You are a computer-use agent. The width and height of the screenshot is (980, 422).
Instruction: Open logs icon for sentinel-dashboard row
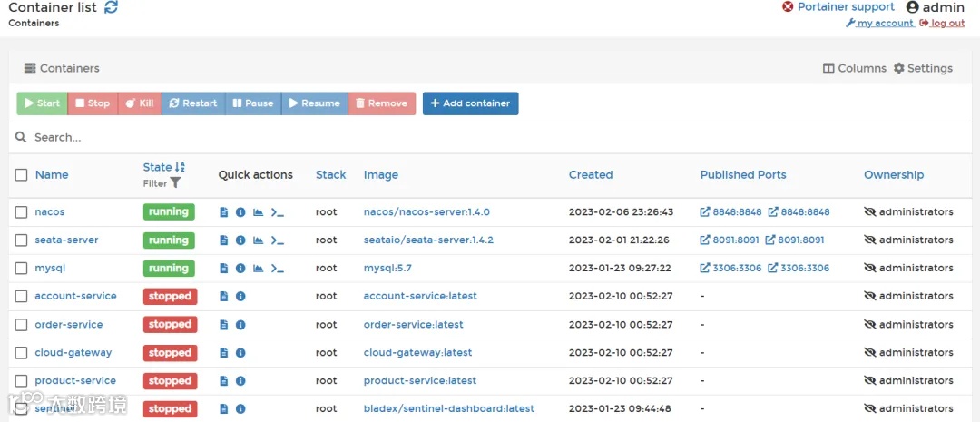224,409
